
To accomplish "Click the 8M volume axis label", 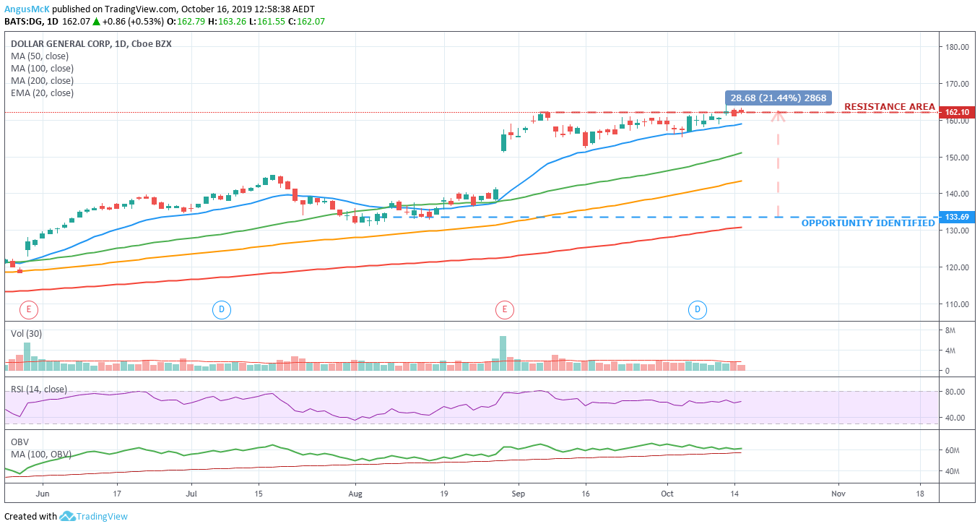I will 950,331.
